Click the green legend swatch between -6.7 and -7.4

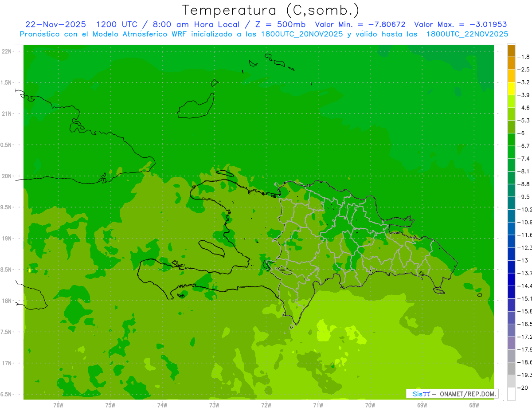(511, 152)
